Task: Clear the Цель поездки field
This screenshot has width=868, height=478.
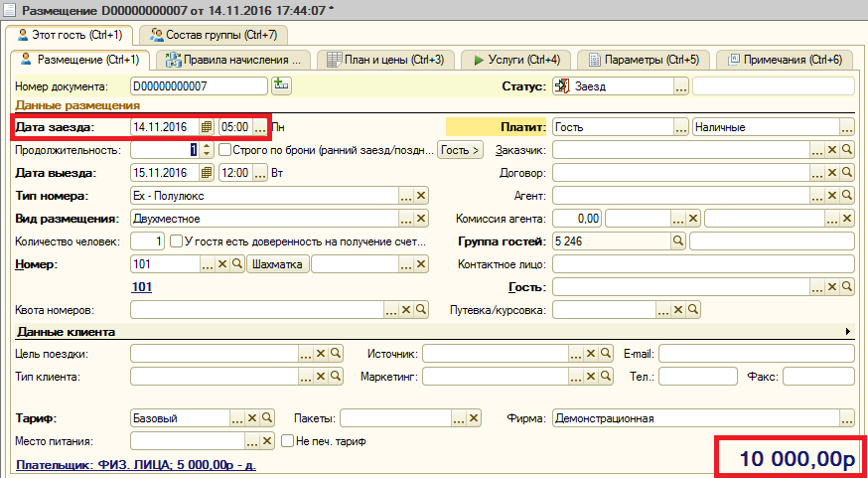Action: [x=321, y=354]
